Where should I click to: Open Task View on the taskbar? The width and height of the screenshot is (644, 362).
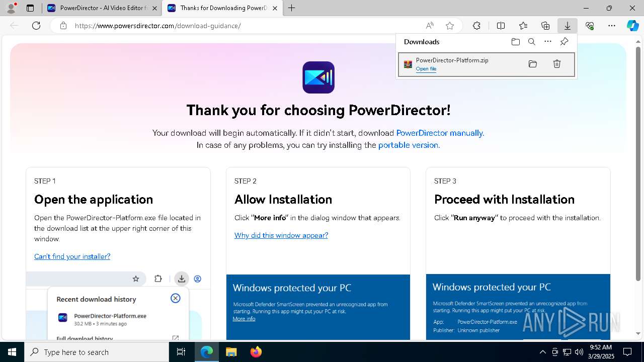tap(181, 352)
